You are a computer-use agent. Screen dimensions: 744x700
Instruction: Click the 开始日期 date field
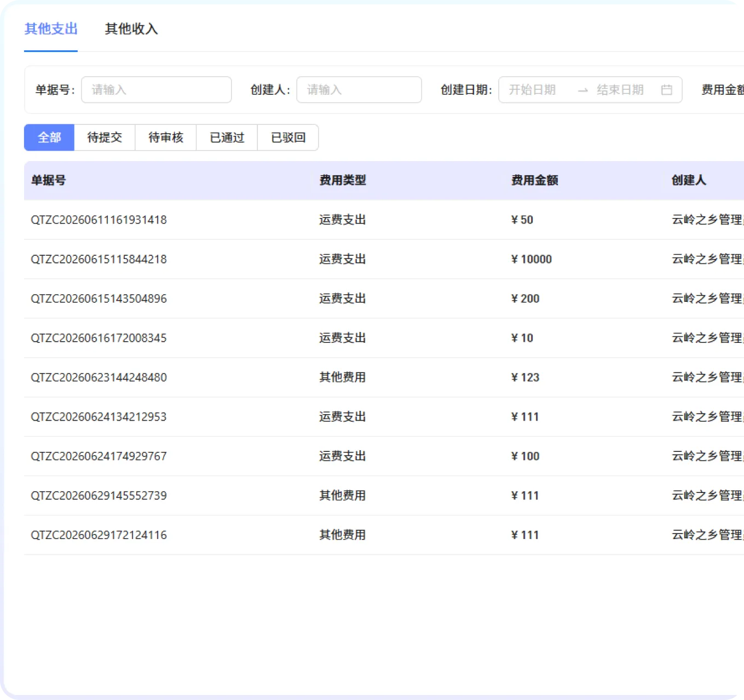[533, 90]
